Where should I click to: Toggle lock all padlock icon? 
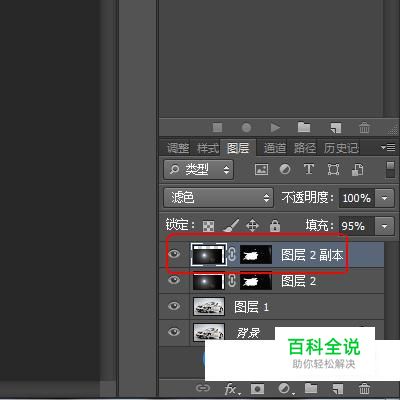pyautogui.click(x=275, y=225)
